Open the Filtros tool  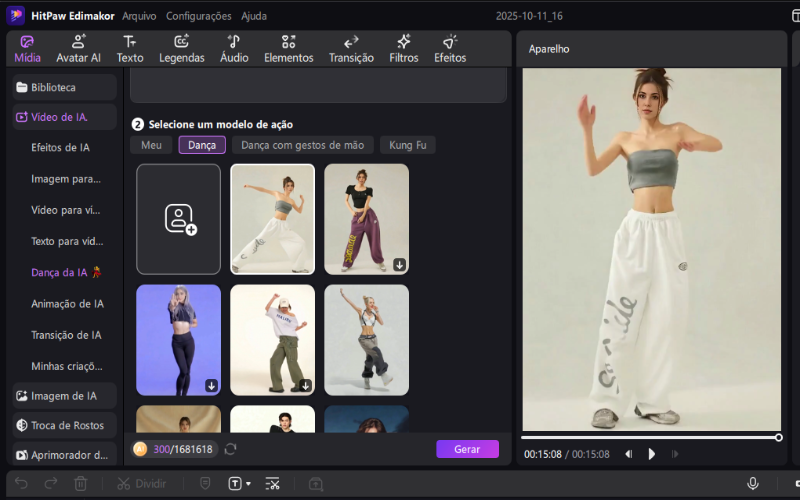[x=404, y=48]
